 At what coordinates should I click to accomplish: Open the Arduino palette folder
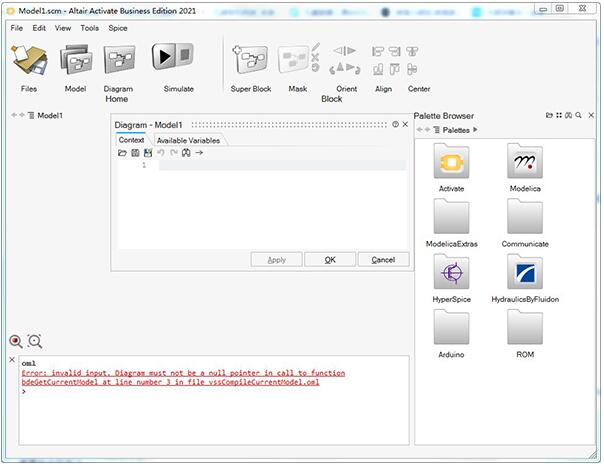451,328
